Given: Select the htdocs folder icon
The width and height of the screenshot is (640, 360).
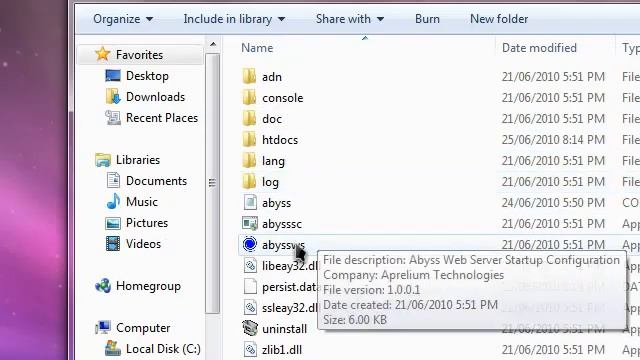Looking at the screenshot, I should click(x=249, y=140).
